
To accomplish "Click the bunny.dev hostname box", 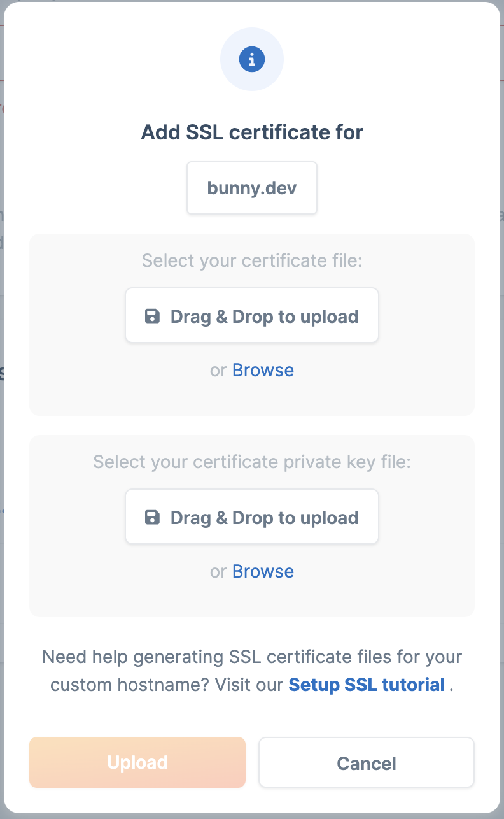I will [252, 189].
